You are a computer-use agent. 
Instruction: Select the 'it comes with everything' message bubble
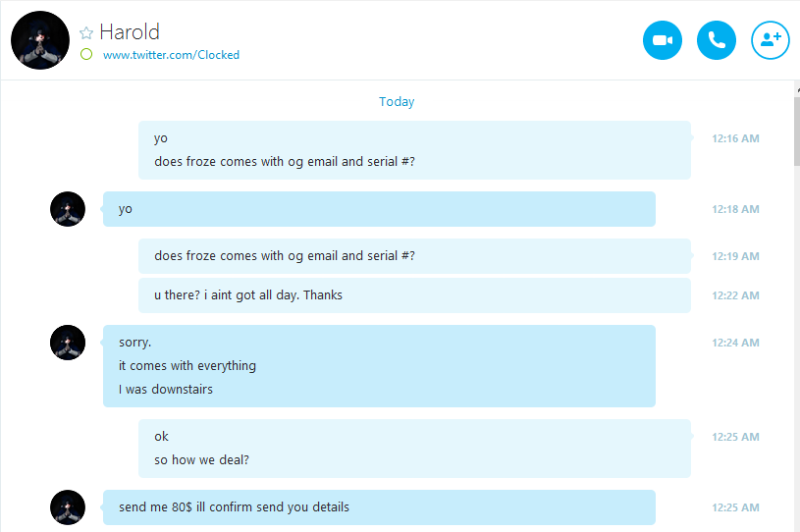pos(379,366)
